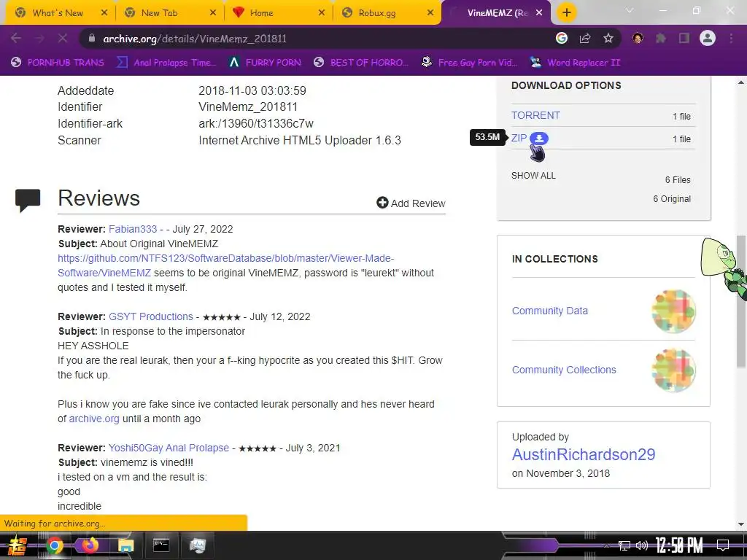This screenshot has height=560, width=747.
Task: Click the Community Collections thumbnail
Action: (673, 370)
